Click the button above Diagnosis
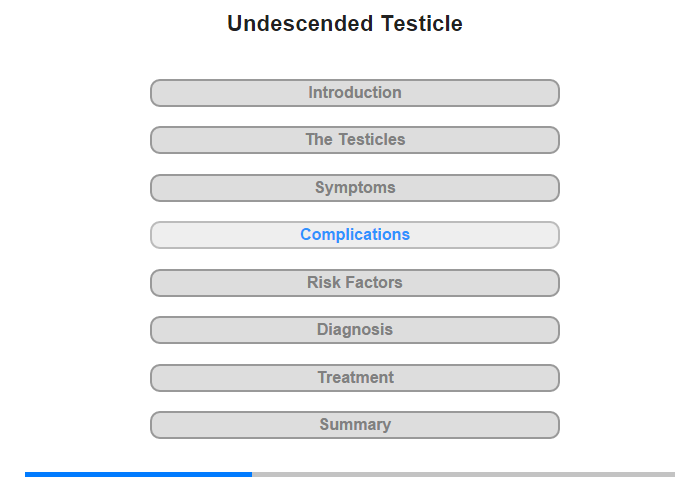The height and width of the screenshot is (480, 700). pos(355,283)
